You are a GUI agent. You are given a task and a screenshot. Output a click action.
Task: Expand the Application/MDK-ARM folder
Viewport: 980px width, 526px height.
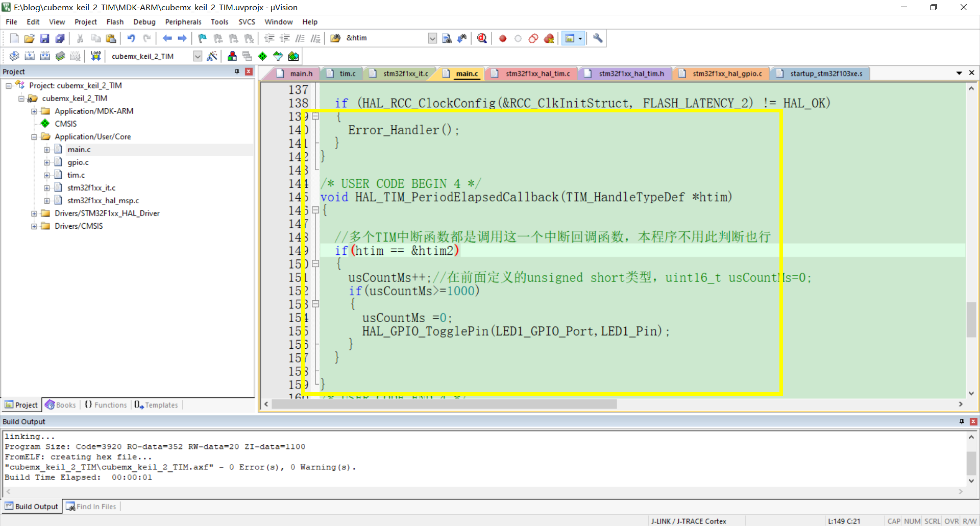pyautogui.click(x=34, y=111)
